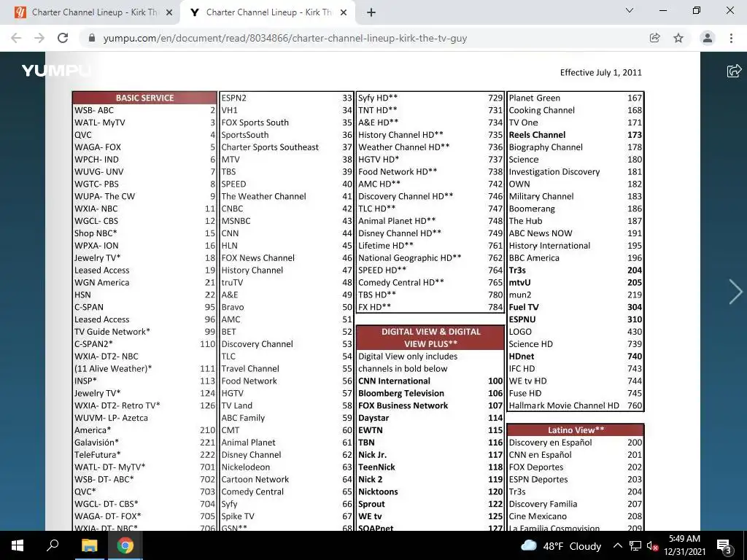
Task: Open Chrome's three-dot menu
Action: [731, 38]
